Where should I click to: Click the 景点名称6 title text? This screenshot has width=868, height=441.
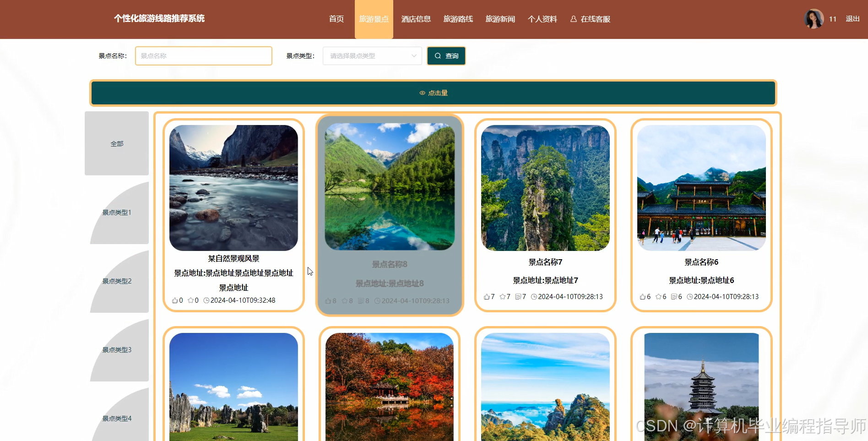(701, 262)
